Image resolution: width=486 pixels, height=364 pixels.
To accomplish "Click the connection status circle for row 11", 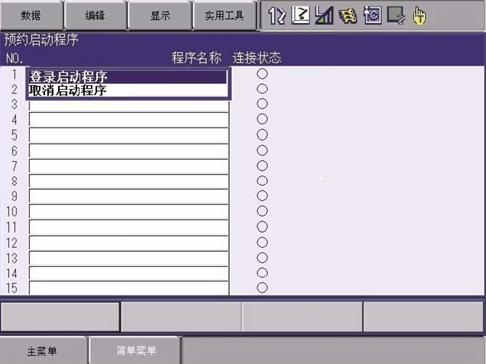I will (262, 227).
